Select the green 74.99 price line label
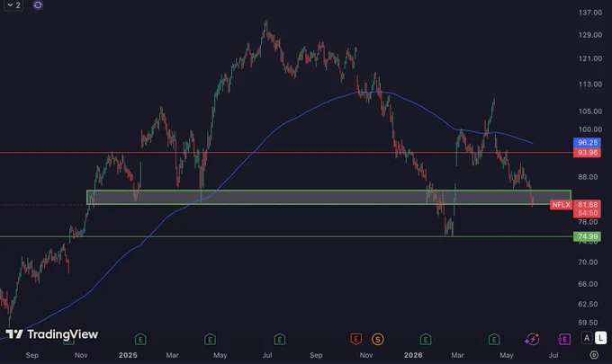 point(587,236)
